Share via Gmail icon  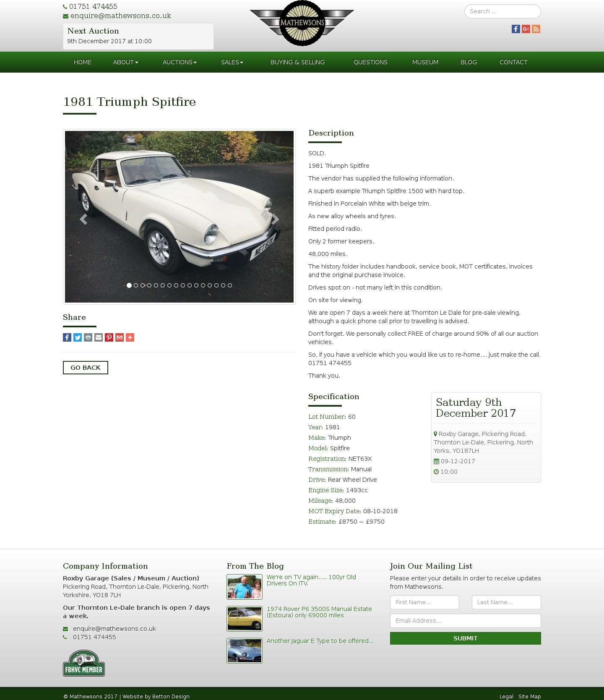click(120, 337)
